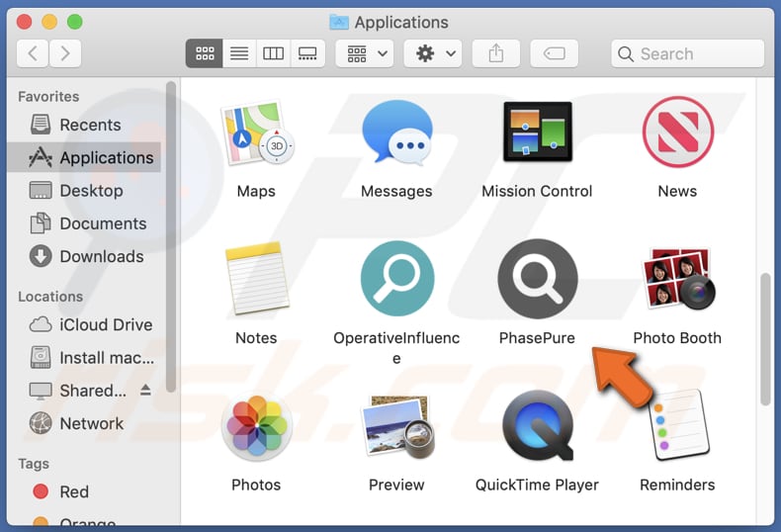The image size is (781, 532).
Task: Click the Reminders label text
Action: pos(677,486)
